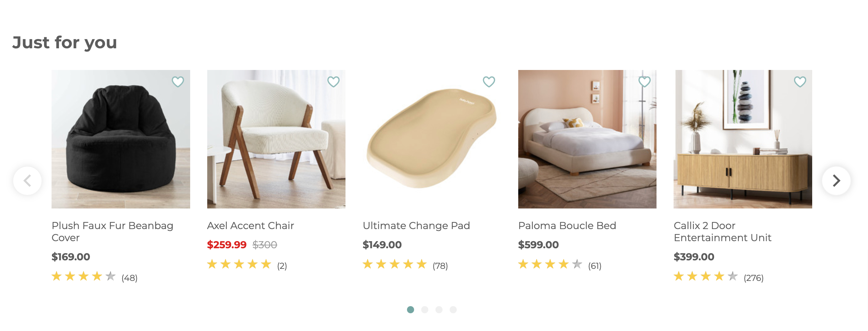This screenshot has height=331, width=868.
Task: Wishlist the Callix 2 Door Entertainment Unit
Action: [x=800, y=82]
